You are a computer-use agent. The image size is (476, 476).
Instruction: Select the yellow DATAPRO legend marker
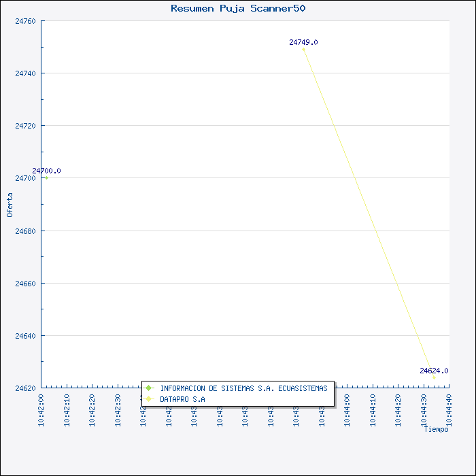(x=148, y=399)
